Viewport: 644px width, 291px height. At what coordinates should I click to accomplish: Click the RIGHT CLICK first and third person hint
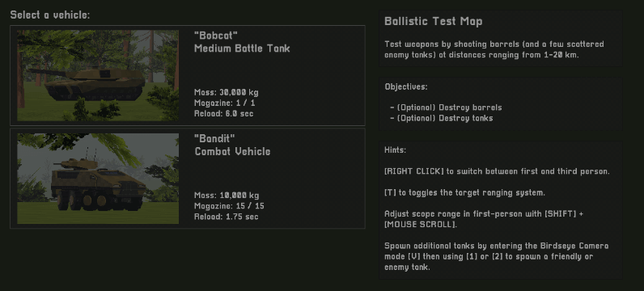pos(497,171)
